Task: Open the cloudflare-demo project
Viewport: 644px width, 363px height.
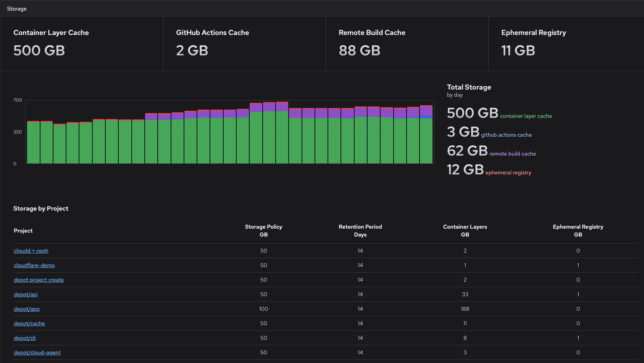Action: [34, 265]
